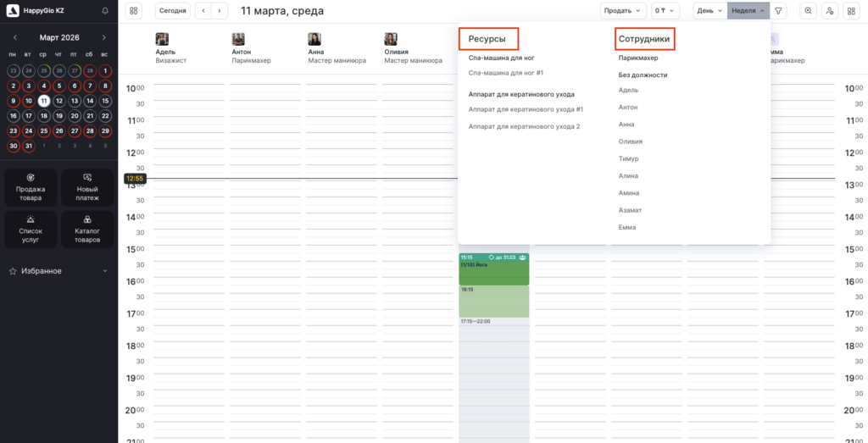Select Аппарат для кератинового ухода 2
Screen dimensions: 868x443
(524, 126)
